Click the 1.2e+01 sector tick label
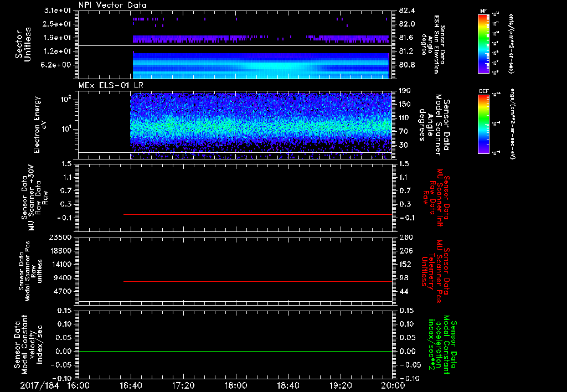 (x=58, y=51)
